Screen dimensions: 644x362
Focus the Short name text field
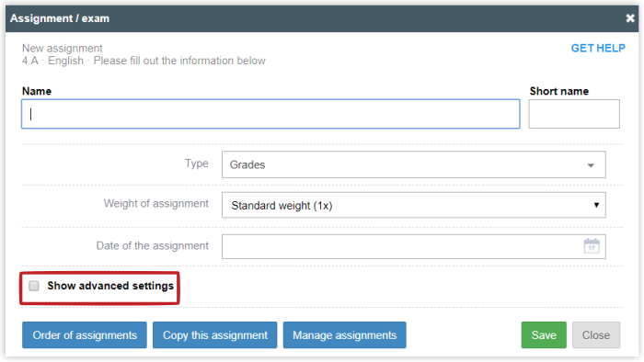click(574, 114)
